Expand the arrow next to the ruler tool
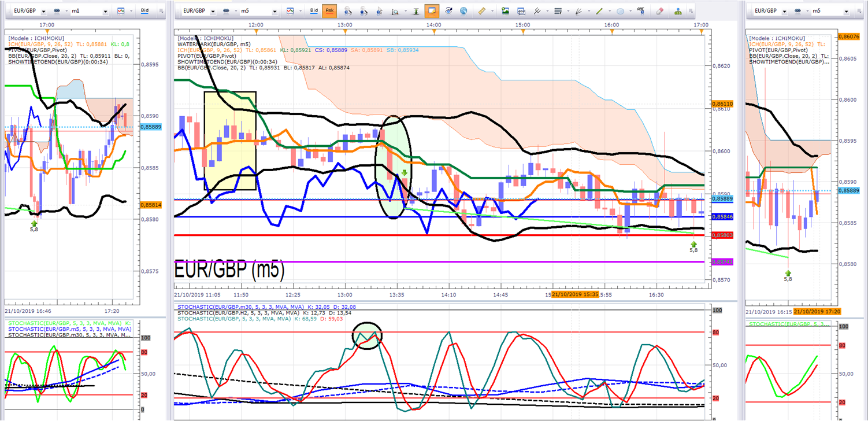The height and width of the screenshot is (421, 868). [x=492, y=11]
